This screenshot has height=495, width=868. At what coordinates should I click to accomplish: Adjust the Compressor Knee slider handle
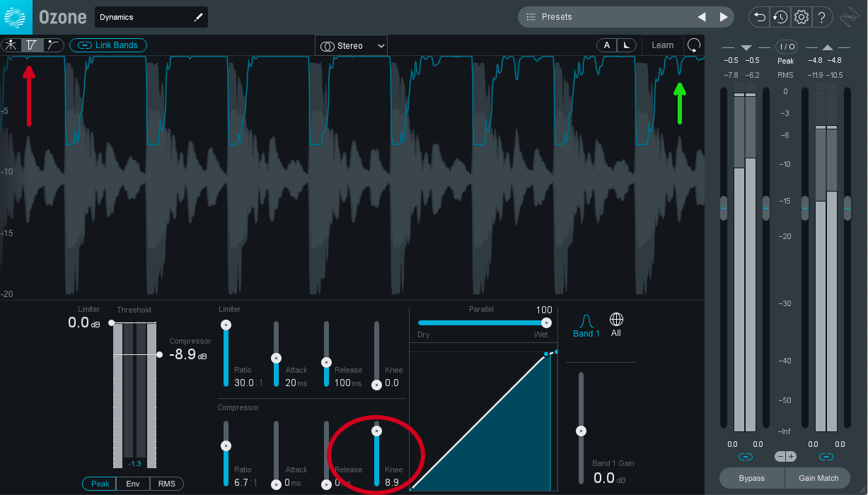(377, 431)
